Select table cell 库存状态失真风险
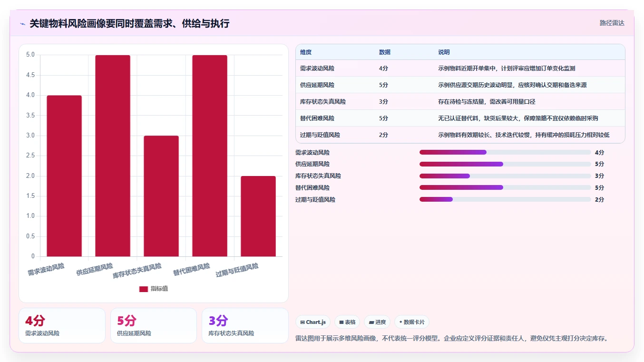This screenshot has height=362, width=644. click(x=323, y=102)
